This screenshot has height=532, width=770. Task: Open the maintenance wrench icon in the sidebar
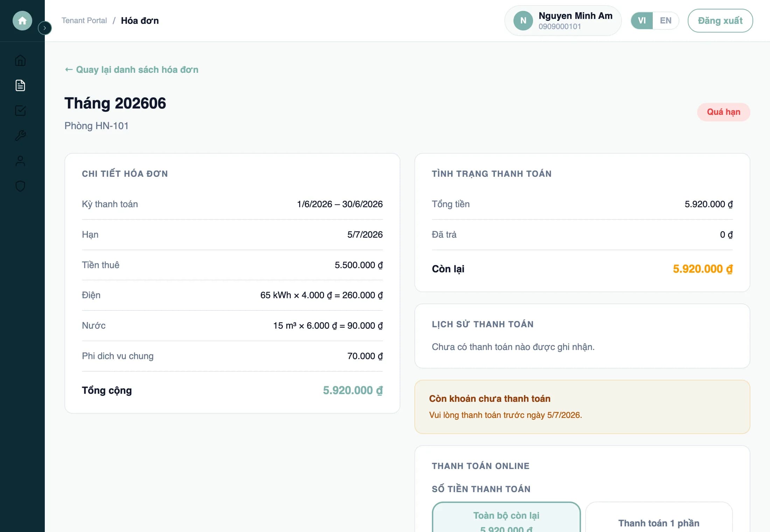point(20,136)
